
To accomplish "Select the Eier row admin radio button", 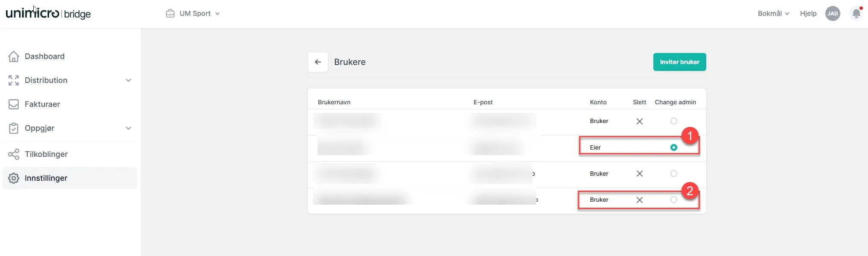I will [674, 147].
